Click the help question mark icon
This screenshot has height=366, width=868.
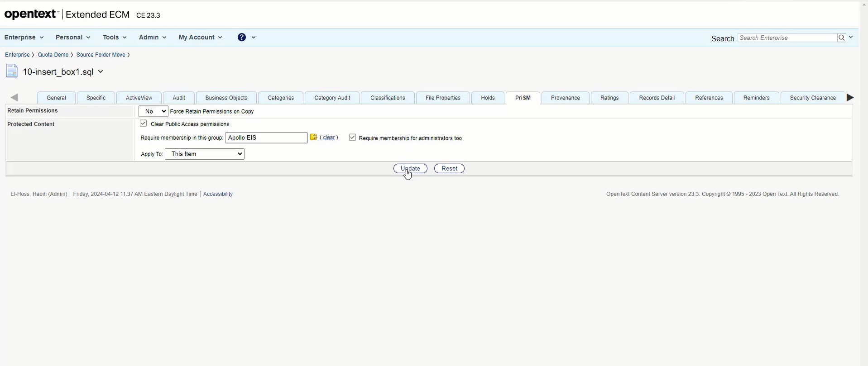point(242,38)
